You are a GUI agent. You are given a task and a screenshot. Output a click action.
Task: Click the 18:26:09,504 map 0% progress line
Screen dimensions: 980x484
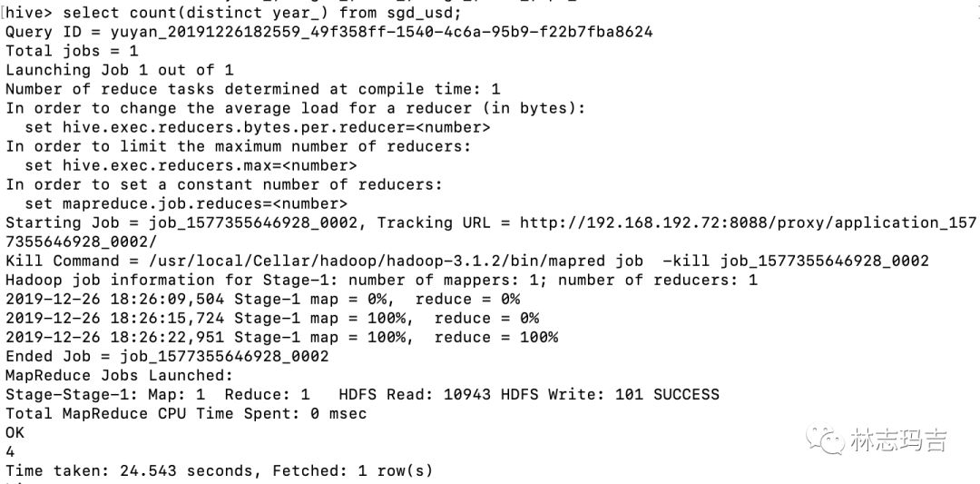point(262,299)
